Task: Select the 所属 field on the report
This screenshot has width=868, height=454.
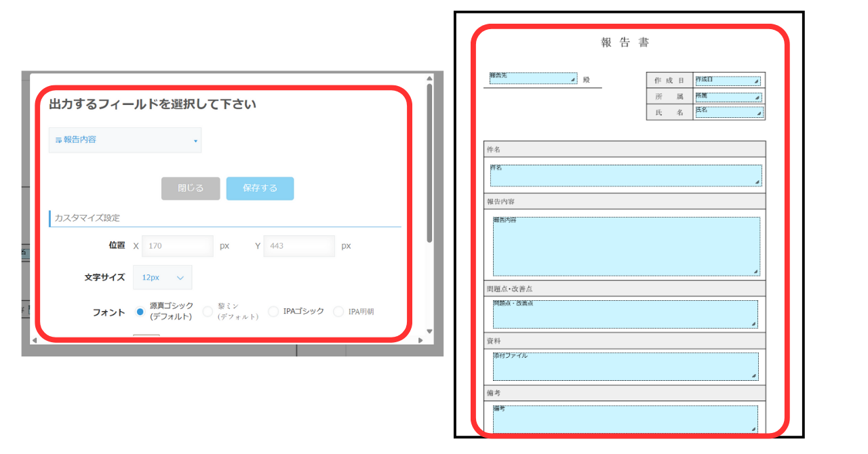Action: (729, 97)
